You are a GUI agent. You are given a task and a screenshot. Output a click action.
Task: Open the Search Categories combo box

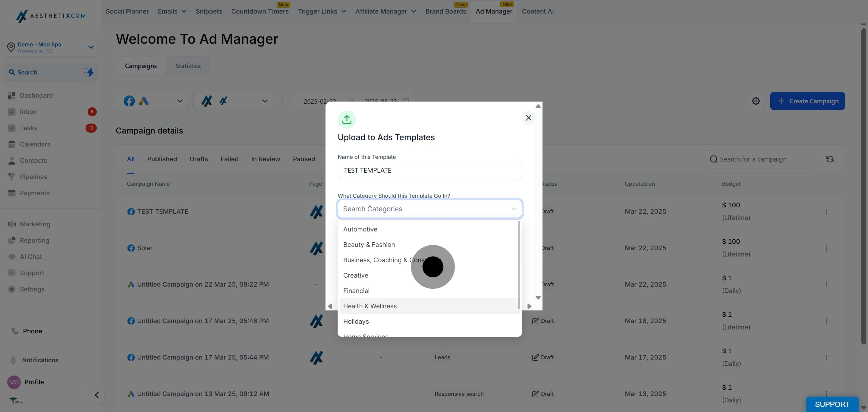coord(429,209)
